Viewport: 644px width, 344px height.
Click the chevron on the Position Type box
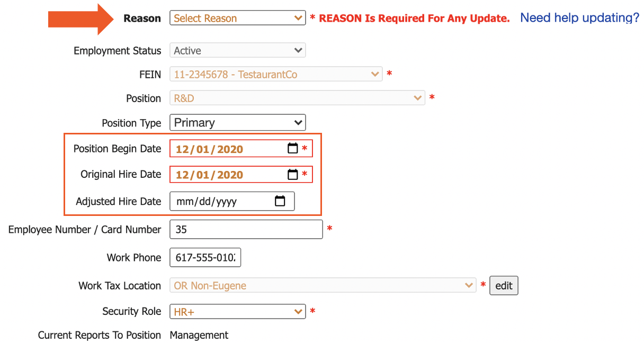tap(298, 122)
